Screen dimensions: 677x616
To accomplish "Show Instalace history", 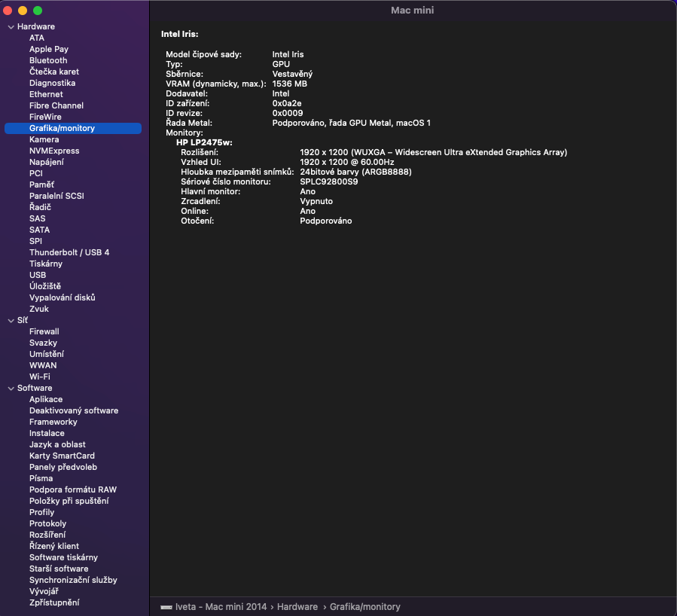I will point(47,433).
